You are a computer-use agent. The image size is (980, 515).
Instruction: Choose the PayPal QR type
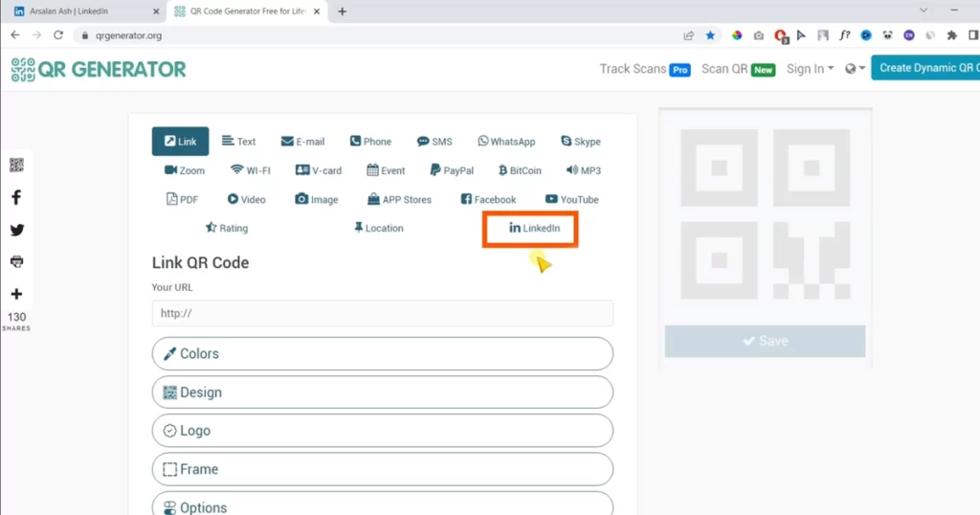[x=452, y=170]
